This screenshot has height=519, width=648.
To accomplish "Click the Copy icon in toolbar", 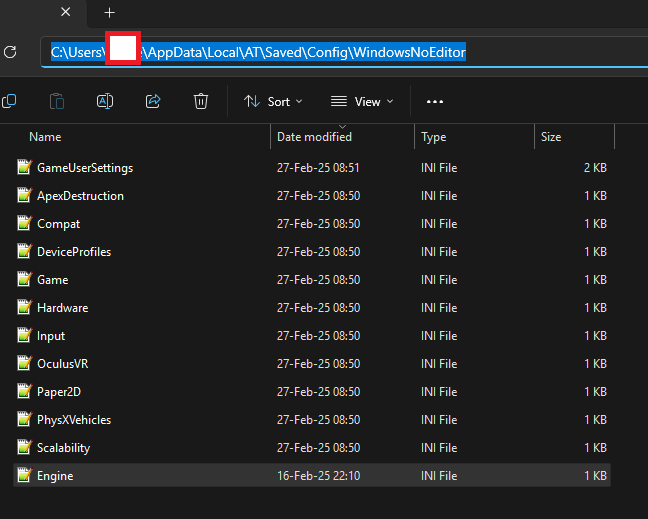I will pos(9,101).
